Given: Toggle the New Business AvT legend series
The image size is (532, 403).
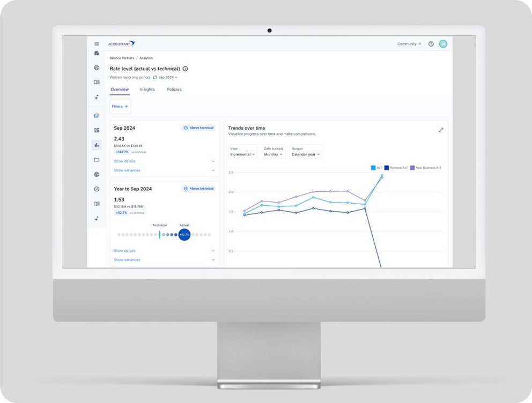Looking at the screenshot, I should (x=426, y=168).
